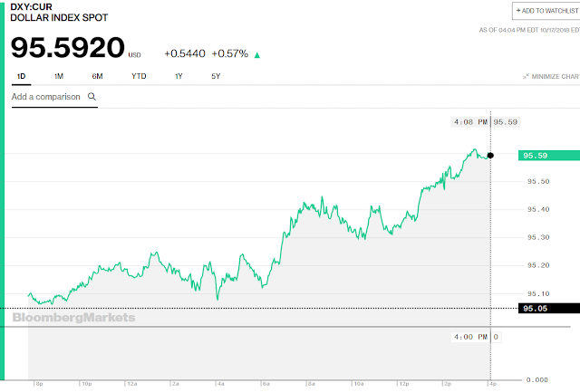Click the minimize chart arrows icon
The image size is (580, 392).
click(x=526, y=76)
